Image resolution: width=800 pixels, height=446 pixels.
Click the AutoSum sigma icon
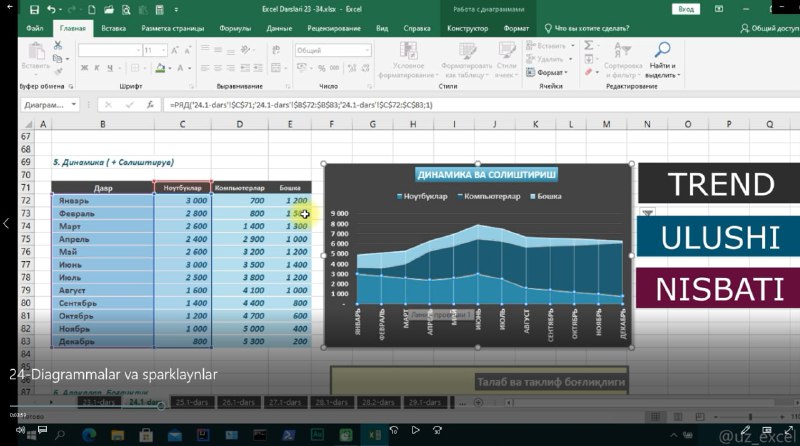(588, 45)
